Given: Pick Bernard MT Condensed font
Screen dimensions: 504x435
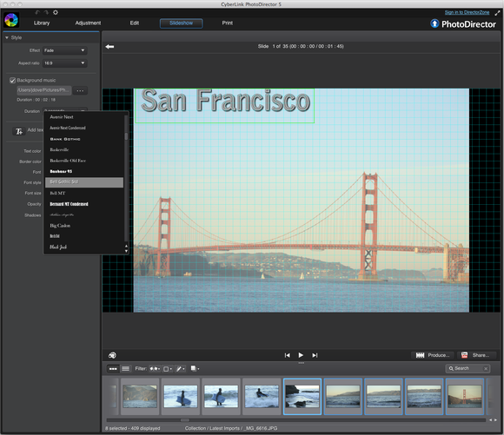Looking at the screenshot, I should click(x=84, y=204).
